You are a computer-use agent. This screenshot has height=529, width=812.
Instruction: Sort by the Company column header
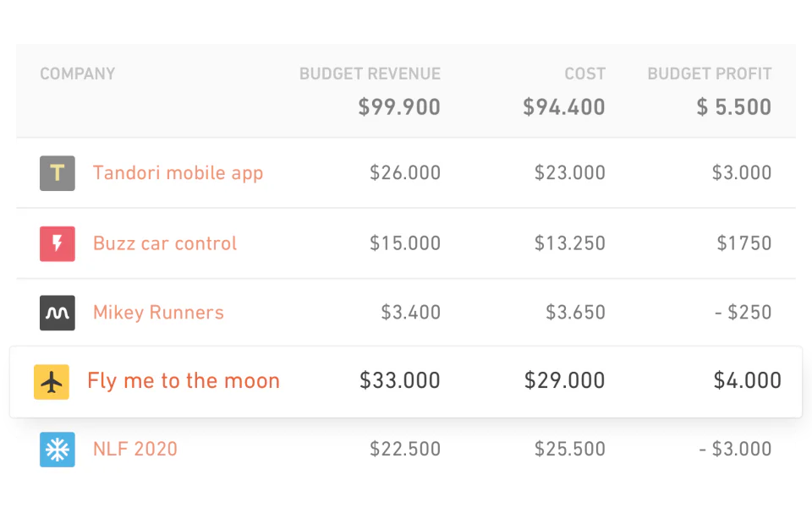click(78, 74)
